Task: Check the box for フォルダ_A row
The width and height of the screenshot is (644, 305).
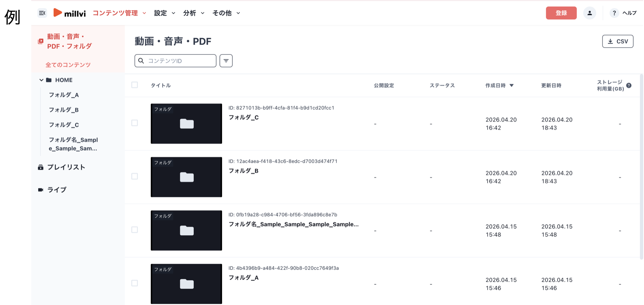Action: [135, 283]
